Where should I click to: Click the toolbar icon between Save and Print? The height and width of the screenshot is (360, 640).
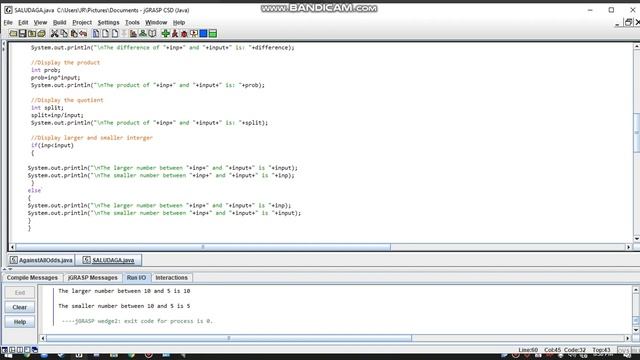click(32, 33)
